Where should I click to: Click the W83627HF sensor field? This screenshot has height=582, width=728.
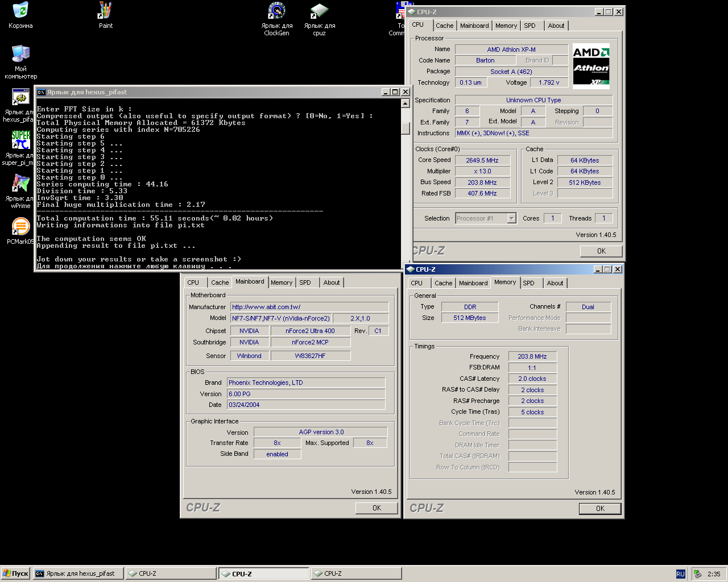click(310, 356)
